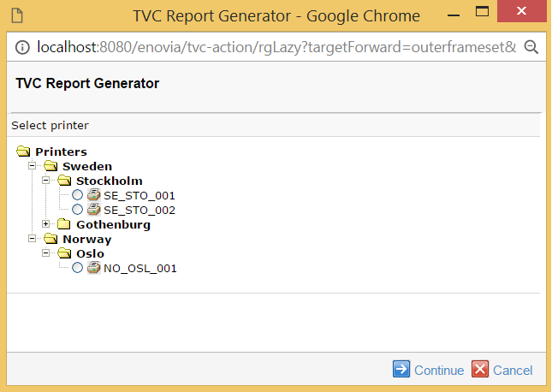
Task: Click the Sweden folder icon
Action: point(50,166)
